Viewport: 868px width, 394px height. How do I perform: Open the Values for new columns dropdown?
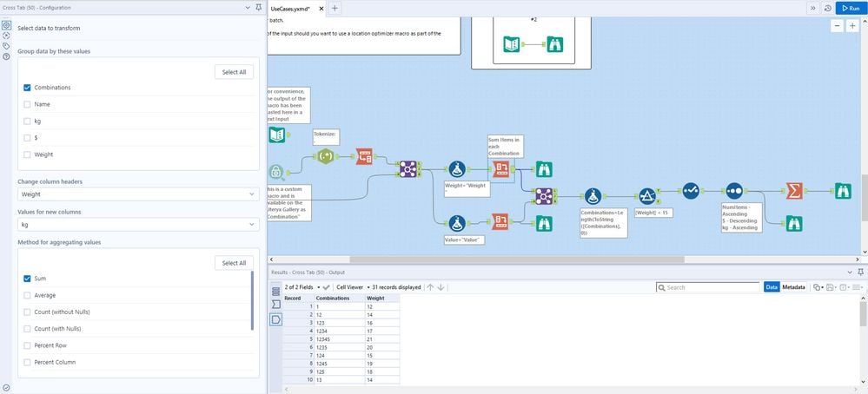click(138, 225)
